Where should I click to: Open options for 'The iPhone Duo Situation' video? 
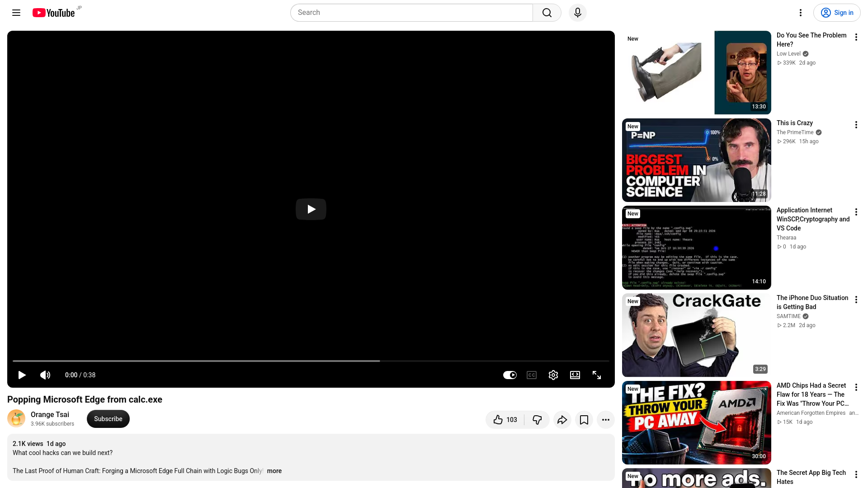(856, 300)
